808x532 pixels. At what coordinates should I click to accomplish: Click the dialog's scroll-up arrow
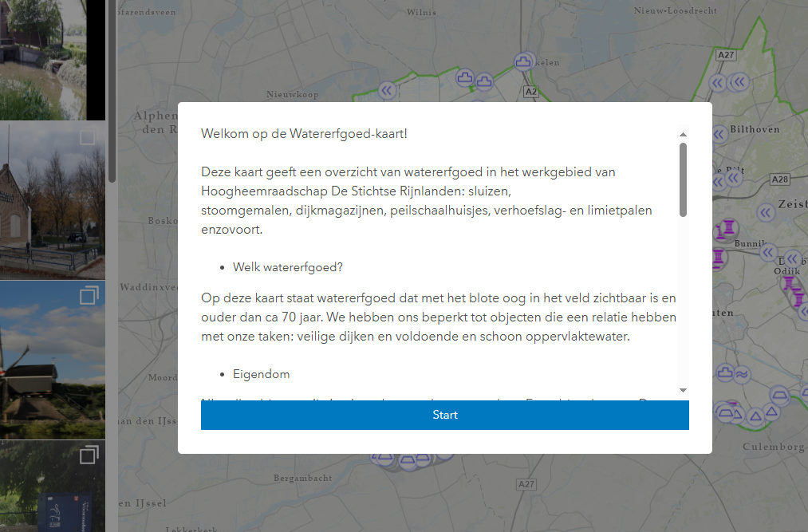683,134
